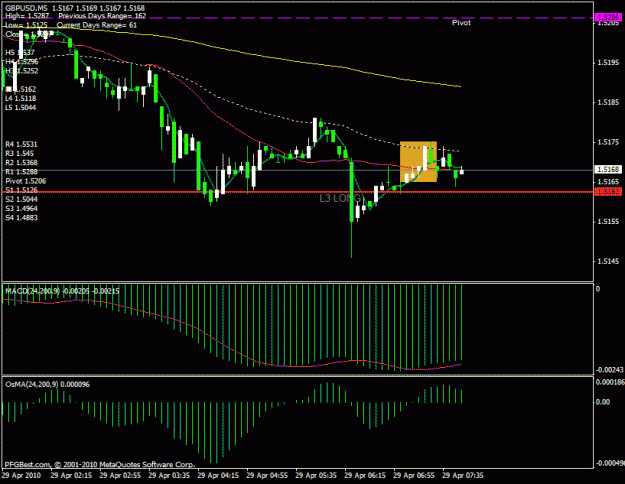Click the '29 Apr 04:15' time axis label

point(218,475)
